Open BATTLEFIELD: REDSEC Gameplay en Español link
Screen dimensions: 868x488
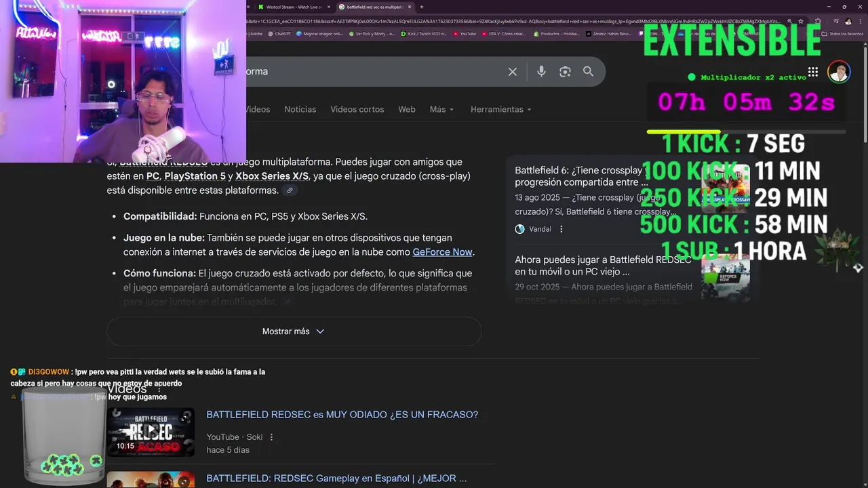click(336, 479)
